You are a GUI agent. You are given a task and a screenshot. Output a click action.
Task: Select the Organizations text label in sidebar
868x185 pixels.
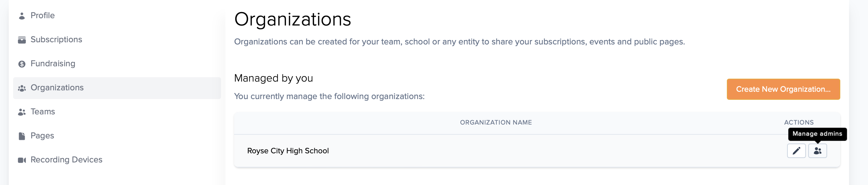click(x=57, y=87)
